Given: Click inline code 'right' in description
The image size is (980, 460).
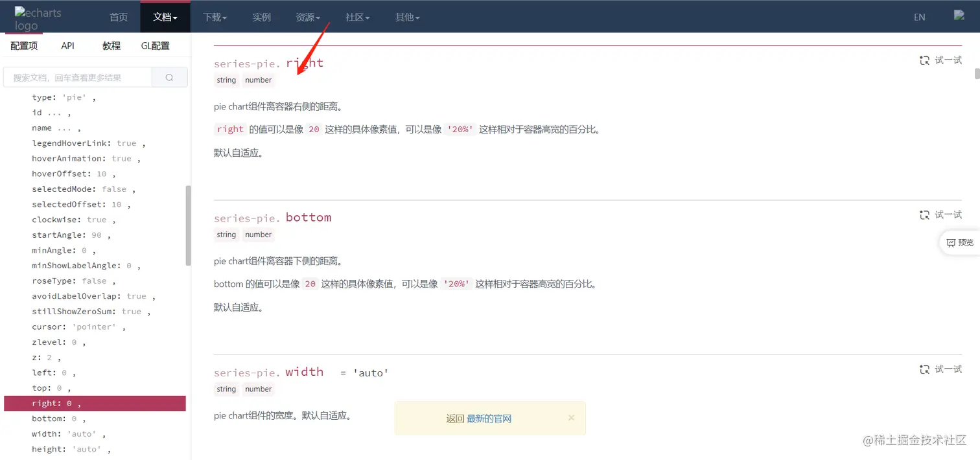Looking at the screenshot, I should pos(230,129).
